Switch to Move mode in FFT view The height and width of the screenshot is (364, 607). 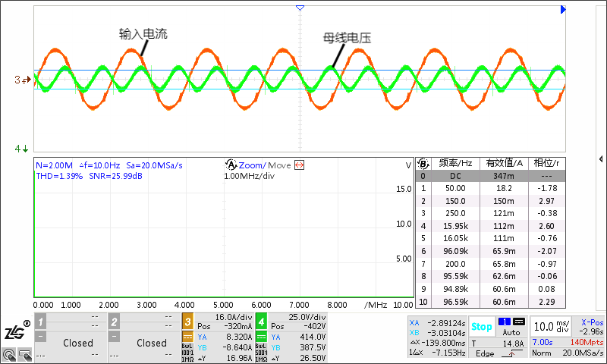click(278, 165)
